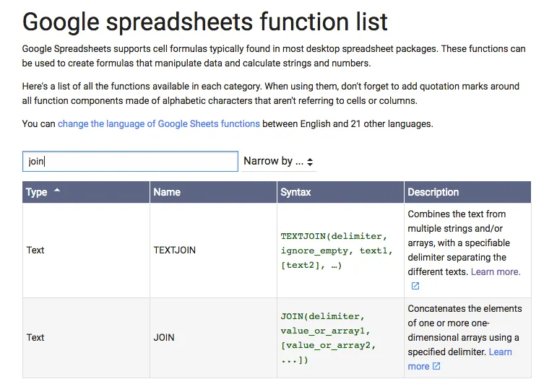This screenshot has height=392, width=557.
Task: Click the "Text" type cell in the JOIN row
Action: pos(86,338)
